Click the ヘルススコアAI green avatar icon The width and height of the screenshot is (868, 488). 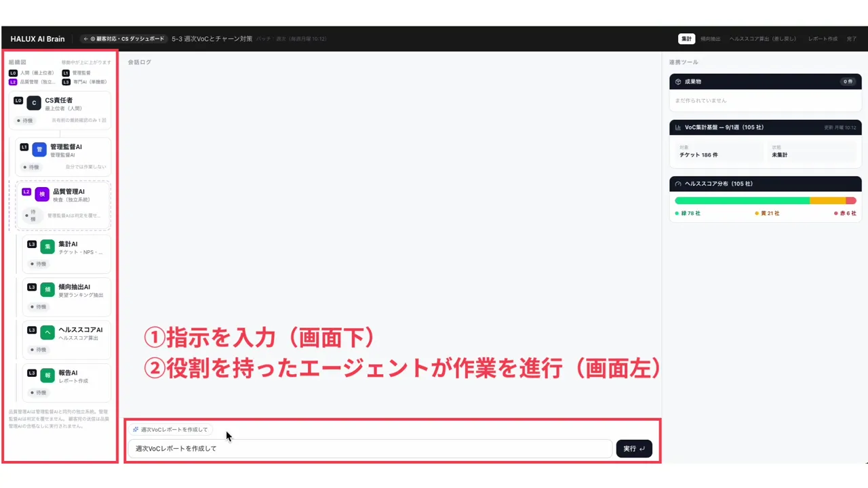(47, 333)
